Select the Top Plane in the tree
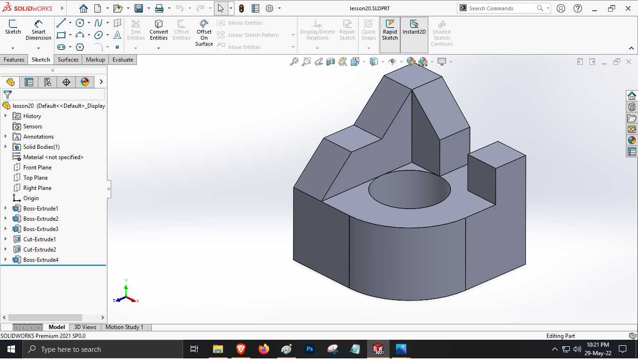Viewport: 638px width, 364px height. click(x=35, y=178)
